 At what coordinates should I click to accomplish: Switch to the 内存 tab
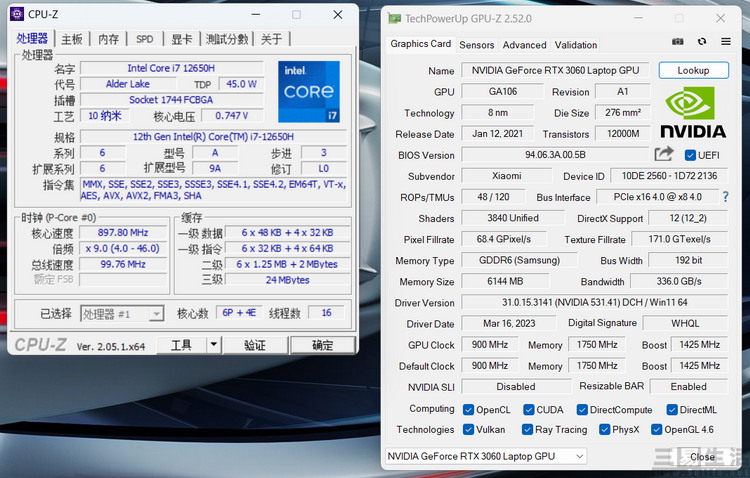pos(109,39)
